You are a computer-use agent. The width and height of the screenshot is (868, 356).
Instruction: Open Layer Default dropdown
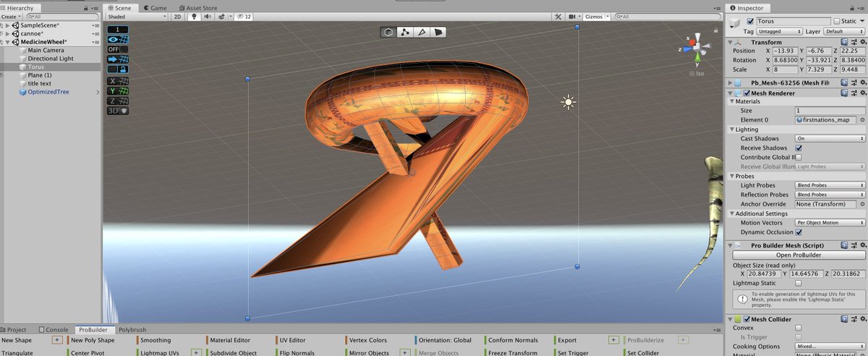coord(844,32)
